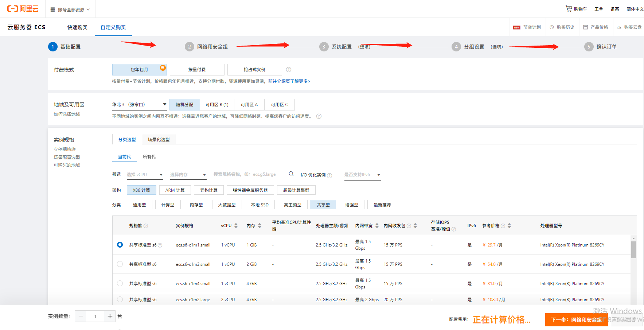Choose 按量付费 billing mode
The height and width of the screenshot is (330, 644).
pyautogui.click(x=197, y=70)
